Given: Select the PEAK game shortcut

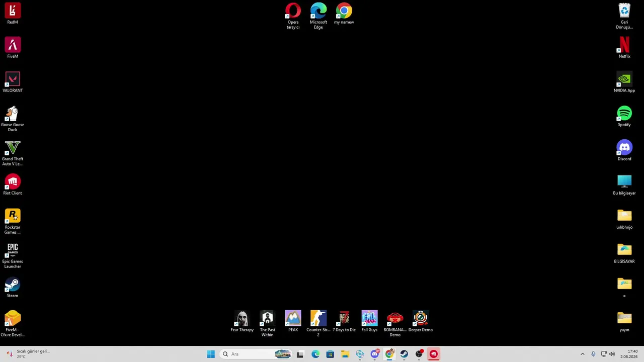Looking at the screenshot, I should [x=293, y=321].
